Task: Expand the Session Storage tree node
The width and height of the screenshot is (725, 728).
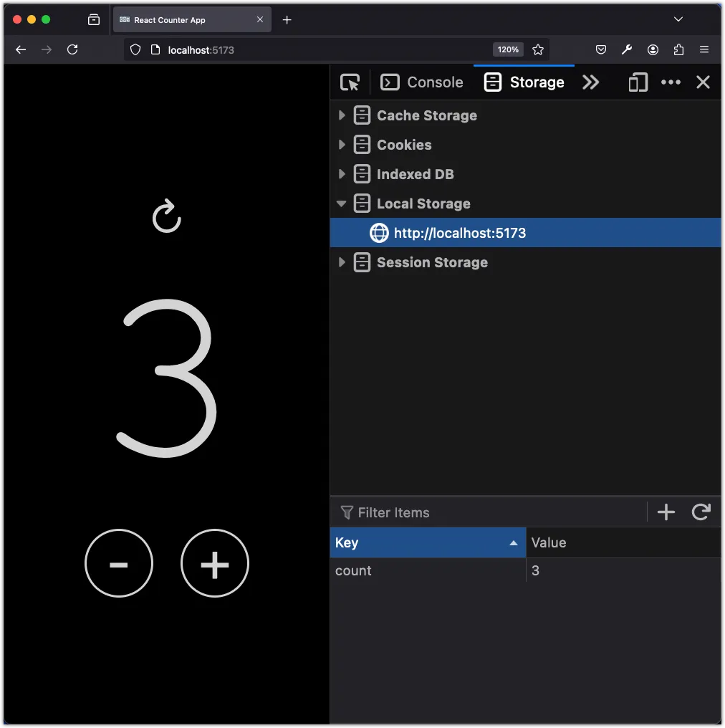Action: click(x=342, y=262)
